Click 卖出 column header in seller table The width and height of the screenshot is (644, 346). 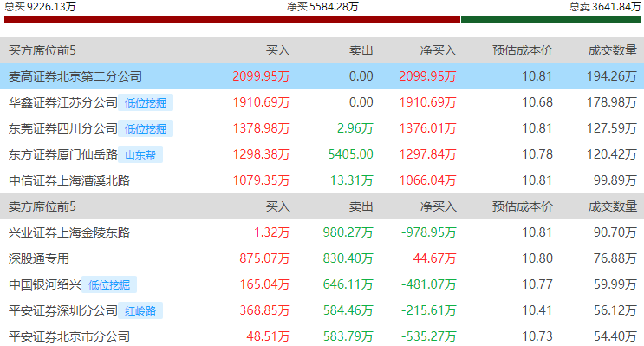point(361,206)
